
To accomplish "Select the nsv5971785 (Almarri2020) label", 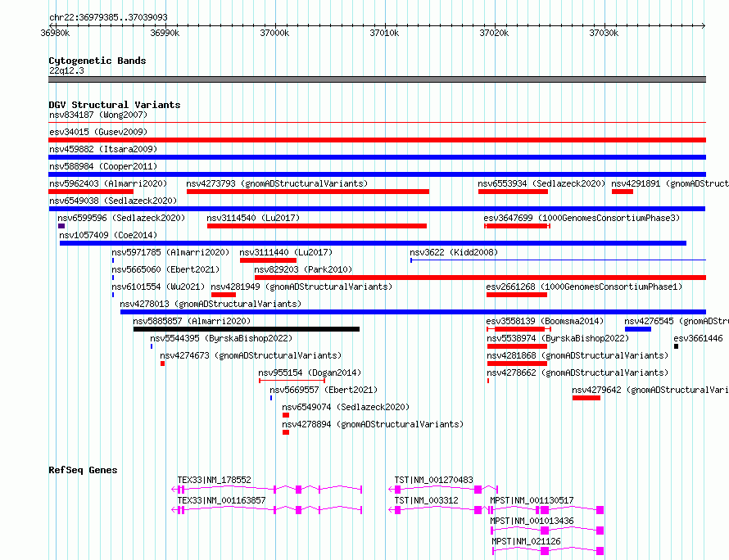I will 170,252.
